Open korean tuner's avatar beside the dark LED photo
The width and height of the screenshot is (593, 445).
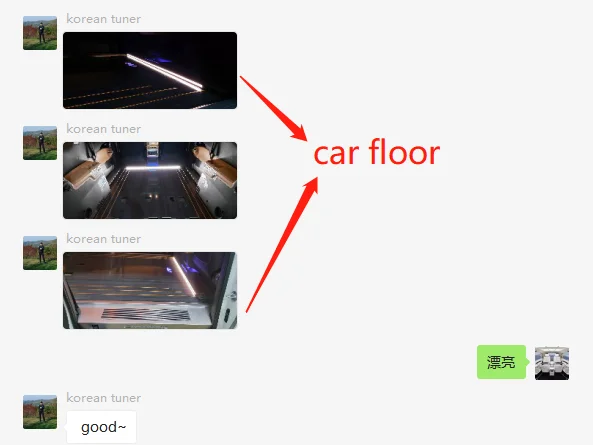(x=40, y=33)
